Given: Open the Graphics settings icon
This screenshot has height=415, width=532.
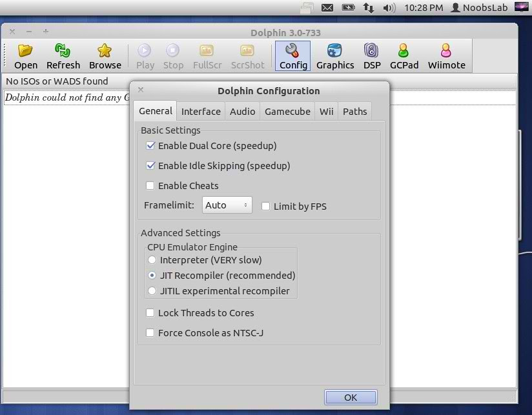Looking at the screenshot, I should click(x=335, y=56).
